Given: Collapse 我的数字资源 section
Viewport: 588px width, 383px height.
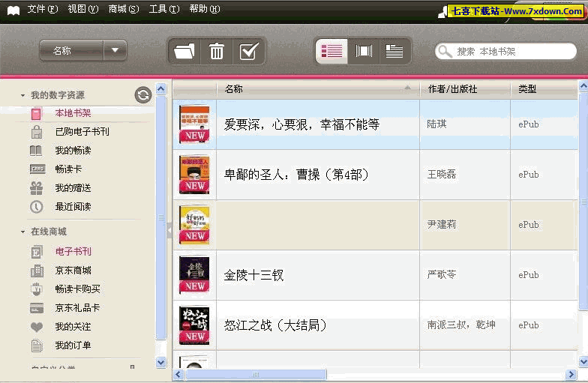Looking at the screenshot, I should point(23,96).
